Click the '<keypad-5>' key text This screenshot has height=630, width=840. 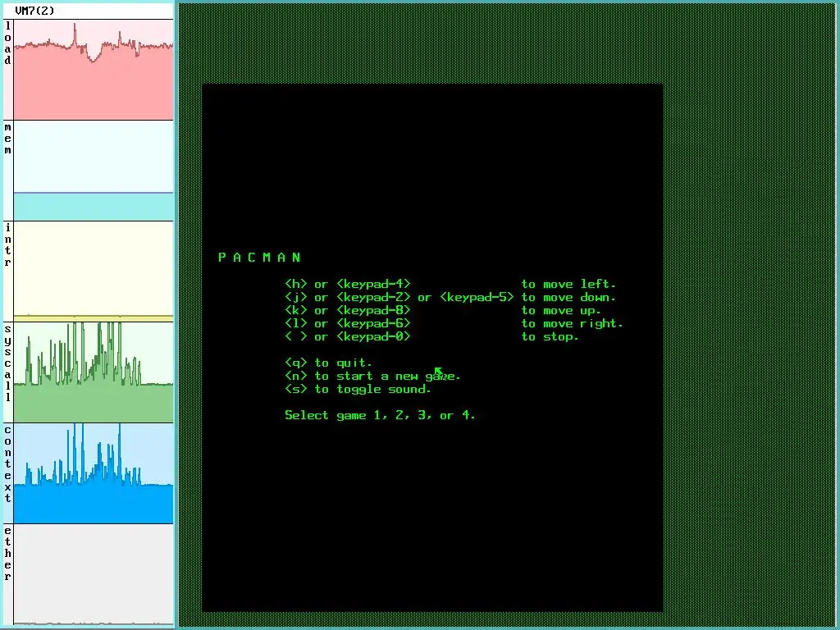477,297
